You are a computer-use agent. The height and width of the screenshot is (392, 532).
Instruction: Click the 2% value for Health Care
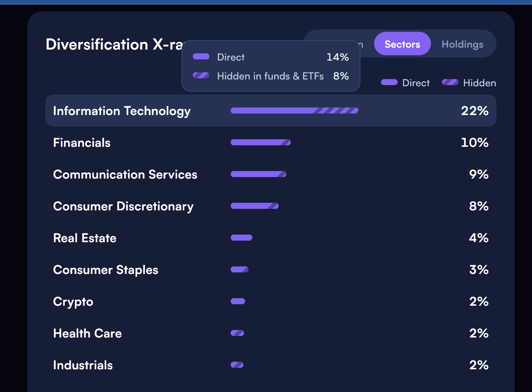coord(479,333)
